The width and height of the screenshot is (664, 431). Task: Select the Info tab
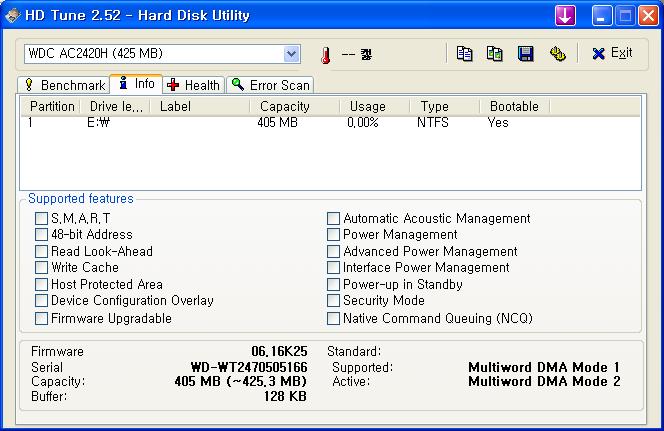coord(136,83)
